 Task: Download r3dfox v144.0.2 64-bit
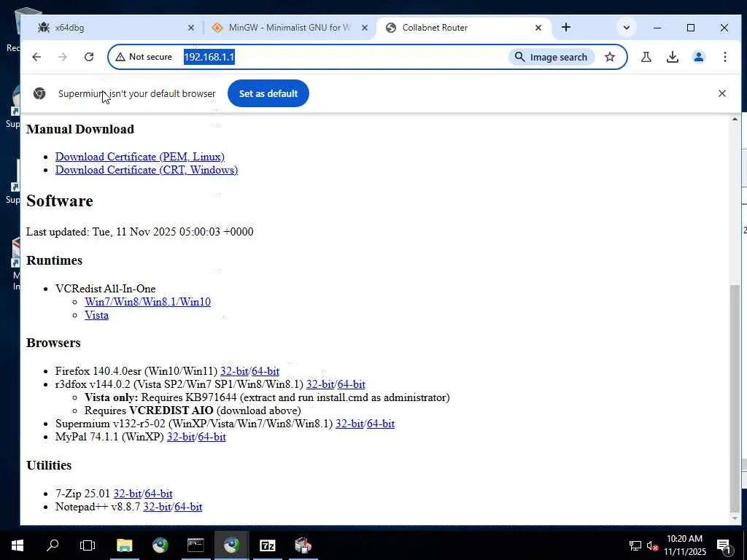[352, 384]
